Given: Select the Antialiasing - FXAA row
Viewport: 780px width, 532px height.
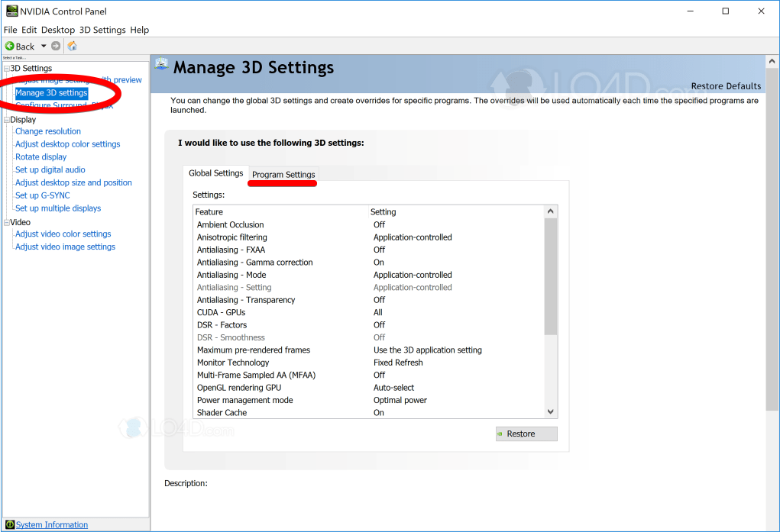Looking at the screenshot, I should (x=369, y=250).
